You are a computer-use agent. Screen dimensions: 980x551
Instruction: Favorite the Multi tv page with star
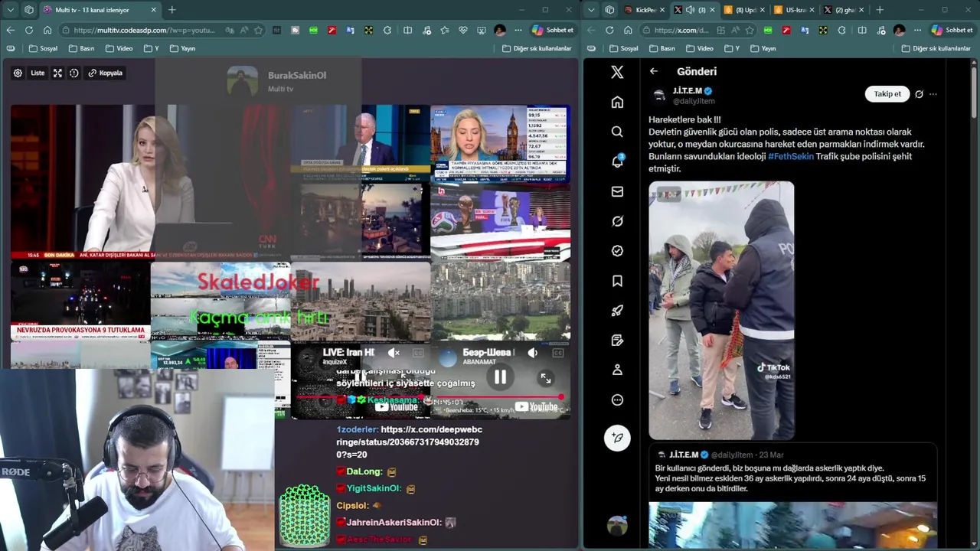258,30
